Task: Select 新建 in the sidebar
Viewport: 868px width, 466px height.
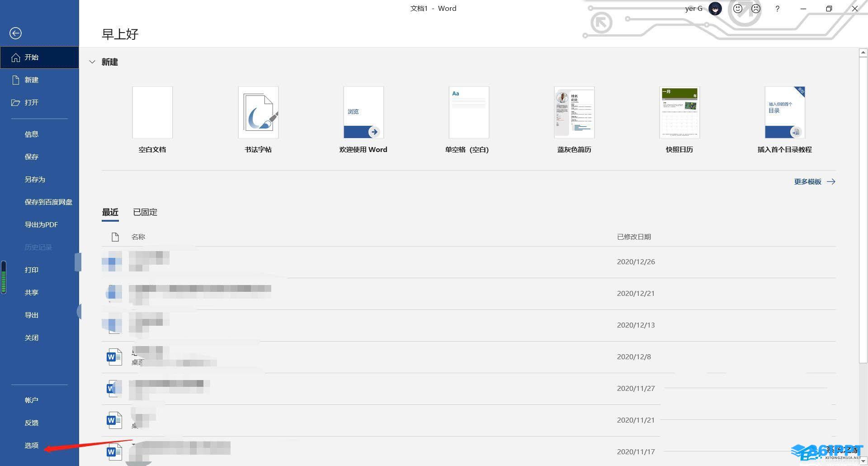Action: tap(39, 80)
